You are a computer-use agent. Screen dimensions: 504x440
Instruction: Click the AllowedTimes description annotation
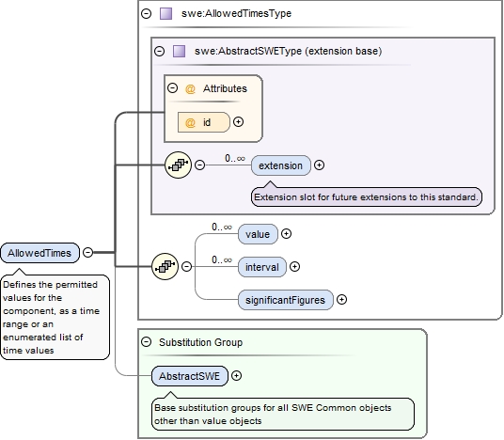pyautogui.click(x=55, y=317)
